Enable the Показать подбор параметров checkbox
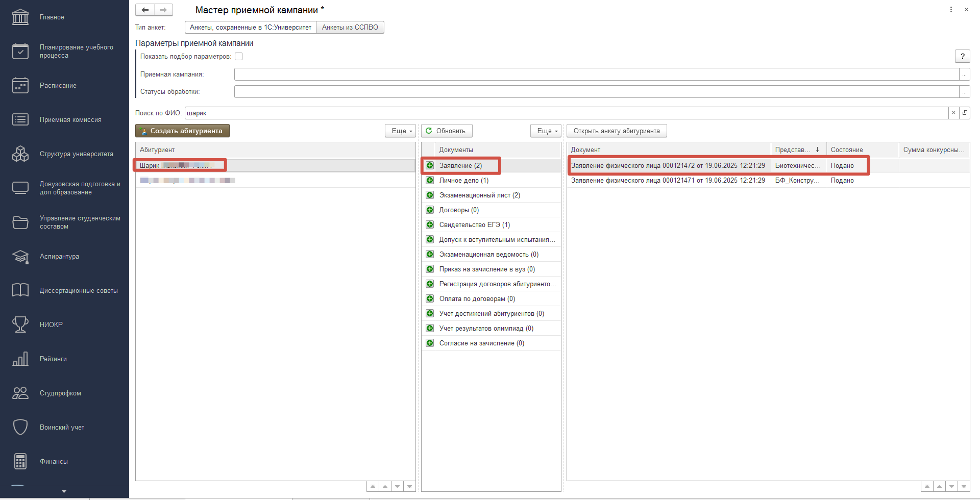 point(238,57)
